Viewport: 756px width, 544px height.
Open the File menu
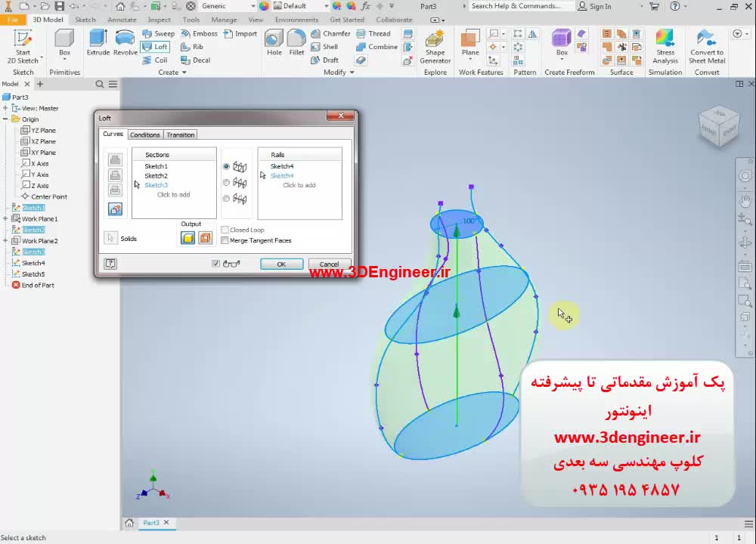click(x=13, y=20)
